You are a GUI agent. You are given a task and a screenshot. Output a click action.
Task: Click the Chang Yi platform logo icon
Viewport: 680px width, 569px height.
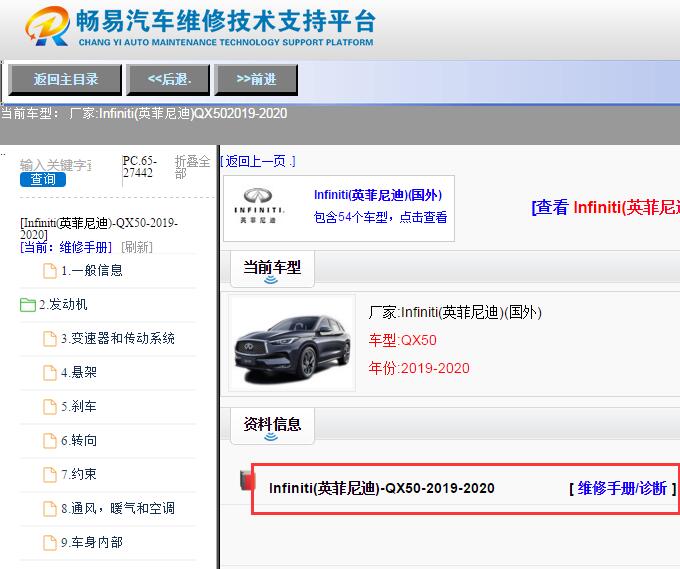(47, 26)
